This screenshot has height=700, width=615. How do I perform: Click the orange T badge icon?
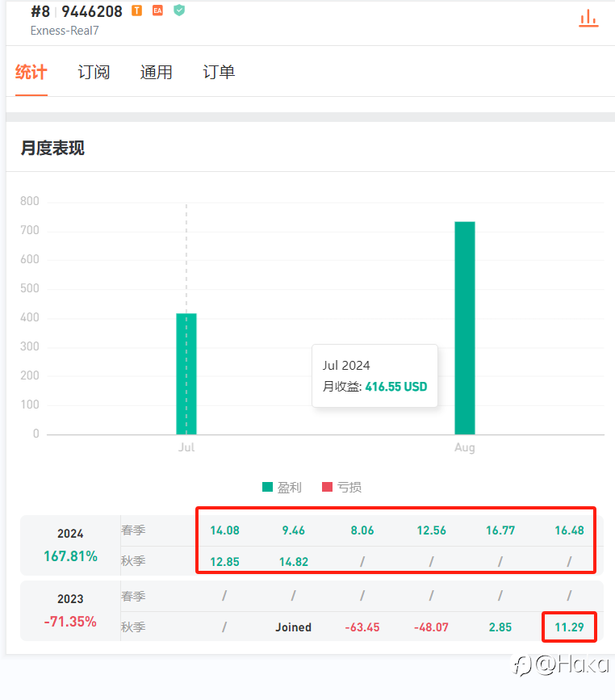136,10
